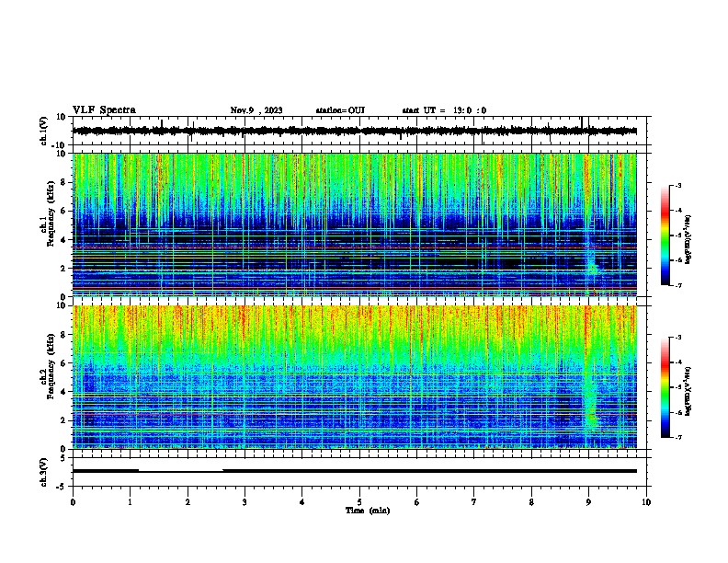This screenshot has width=728, height=563.
Task: Click the "10" tick on the time axis
Action: click(x=646, y=502)
